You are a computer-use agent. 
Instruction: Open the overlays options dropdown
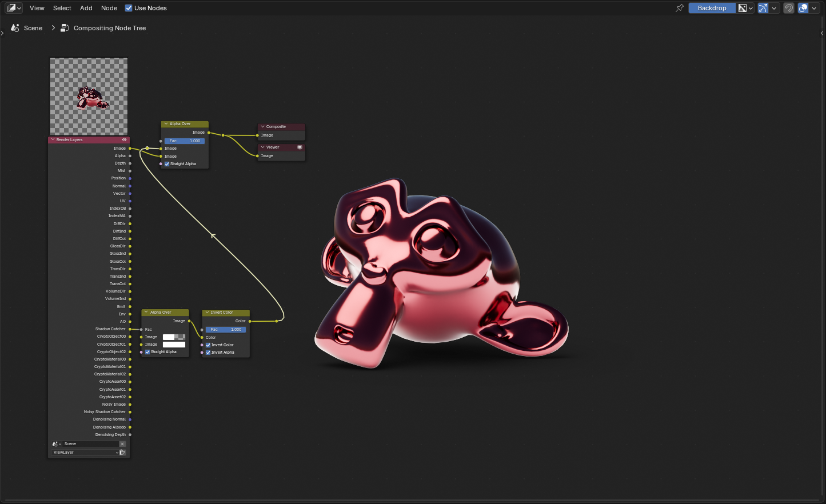click(814, 8)
